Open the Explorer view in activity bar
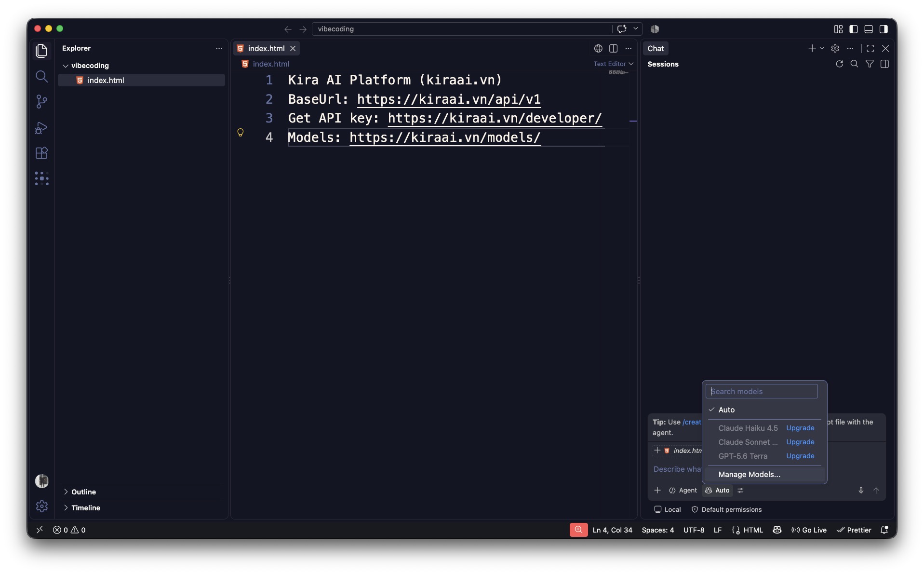This screenshot has width=924, height=574. 42,51
